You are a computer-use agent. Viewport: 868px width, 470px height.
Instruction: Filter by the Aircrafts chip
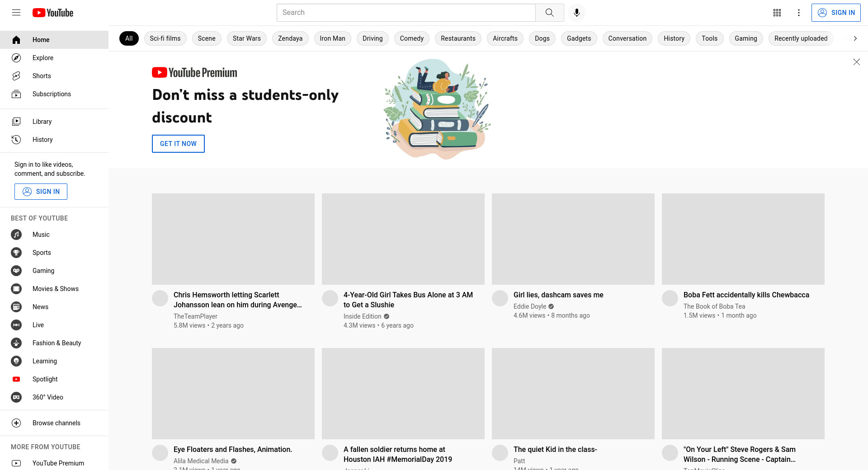tap(505, 38)
